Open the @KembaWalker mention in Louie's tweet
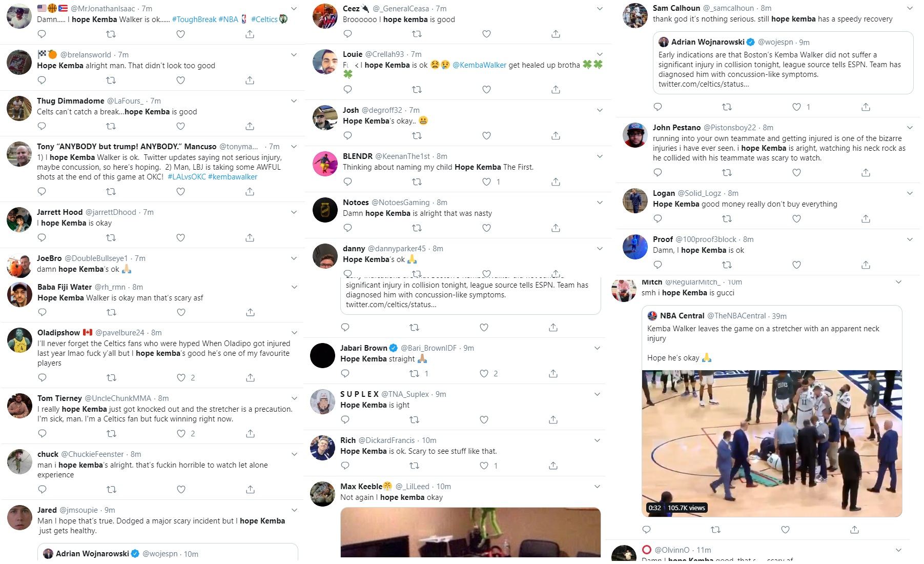The image size is (924, 564). 480,65
